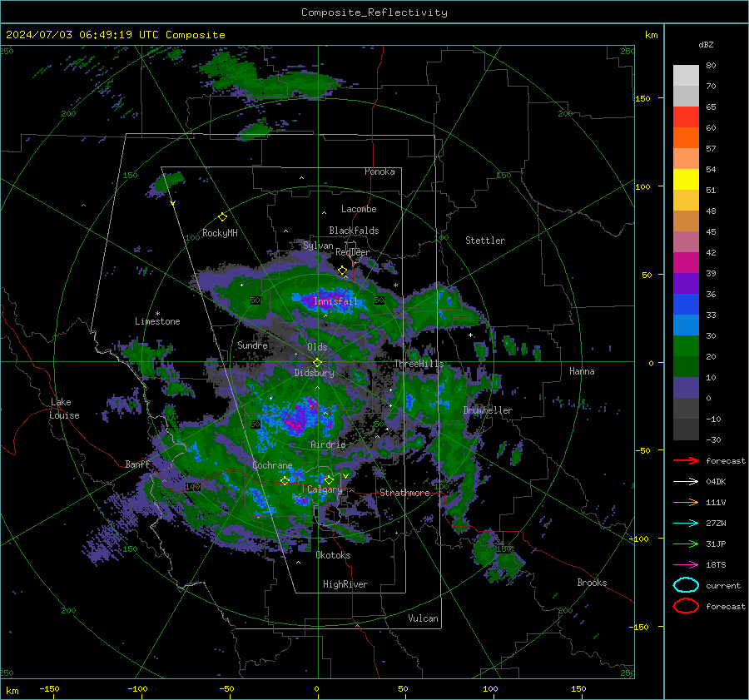Click the Innisfail city label
The width and height of the screenshot is (749, 700).
tap(335, 301)
